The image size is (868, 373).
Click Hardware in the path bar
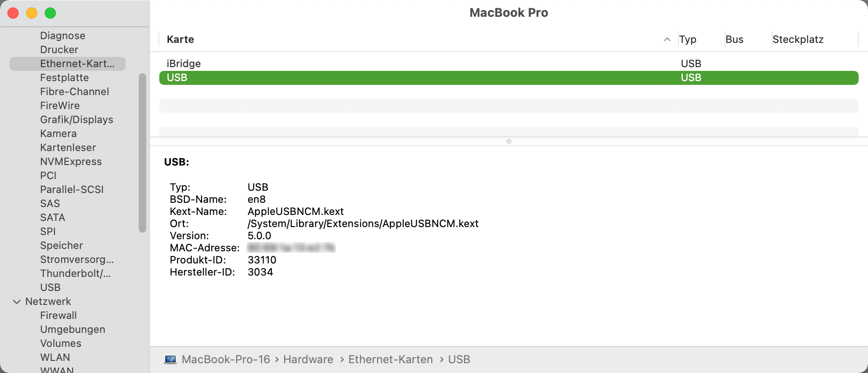coord(308,359)
